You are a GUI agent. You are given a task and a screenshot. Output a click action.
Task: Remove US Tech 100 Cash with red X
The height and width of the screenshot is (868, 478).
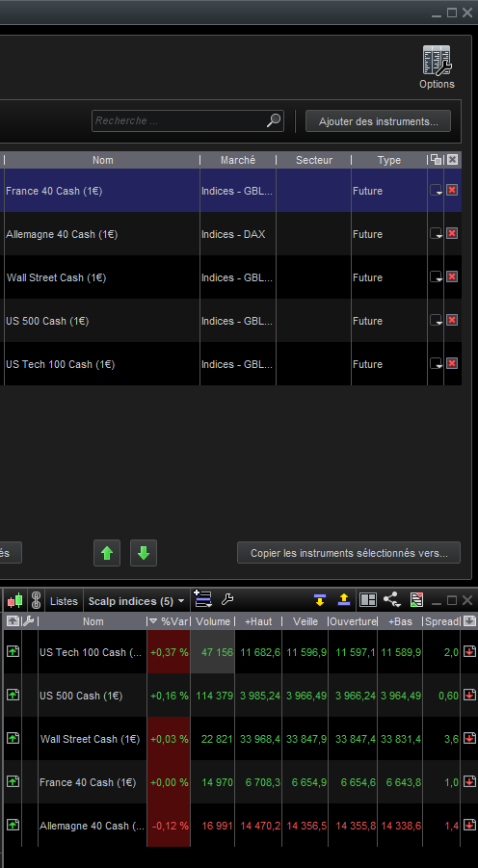point(452,363)
